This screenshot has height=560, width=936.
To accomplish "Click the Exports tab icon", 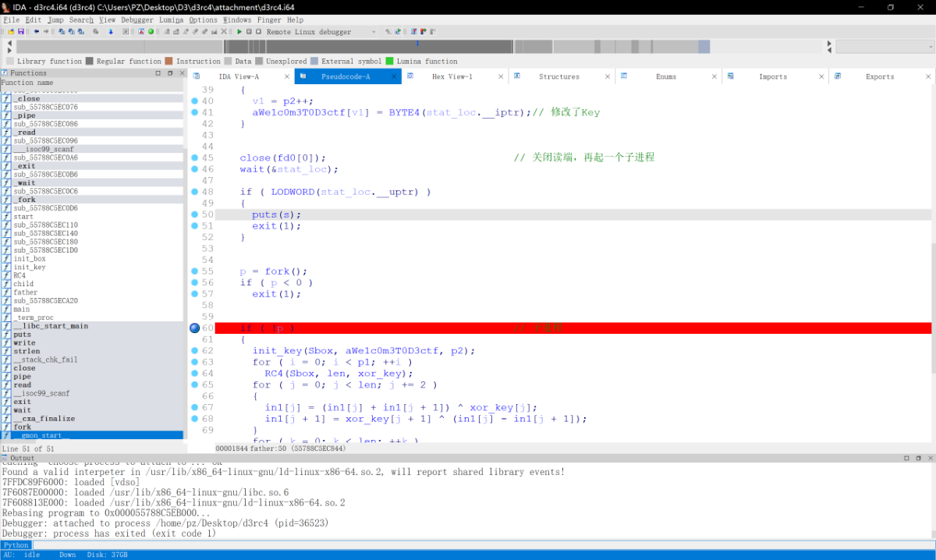I will coord(838,76).
